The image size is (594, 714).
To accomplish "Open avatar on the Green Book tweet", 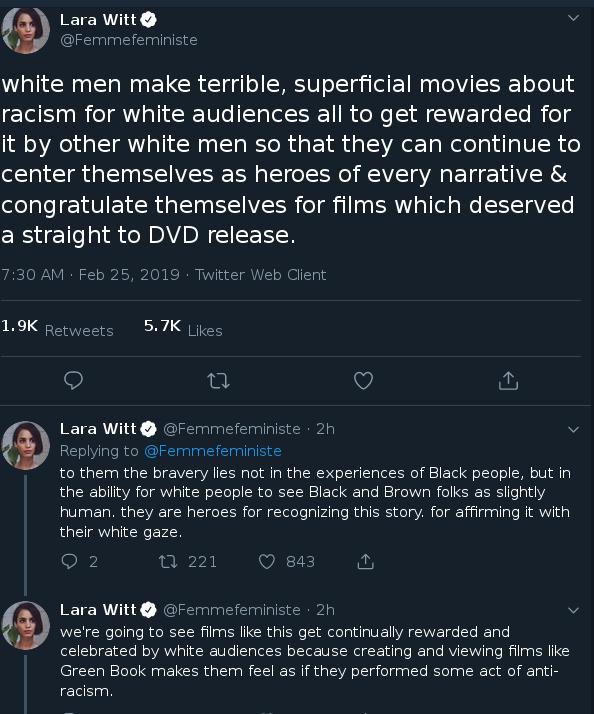I will coord(26,625).
